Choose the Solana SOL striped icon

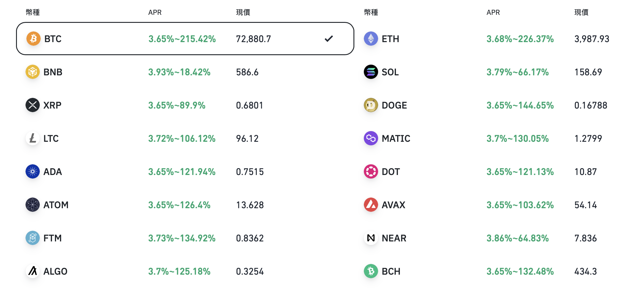coord(371,72)
